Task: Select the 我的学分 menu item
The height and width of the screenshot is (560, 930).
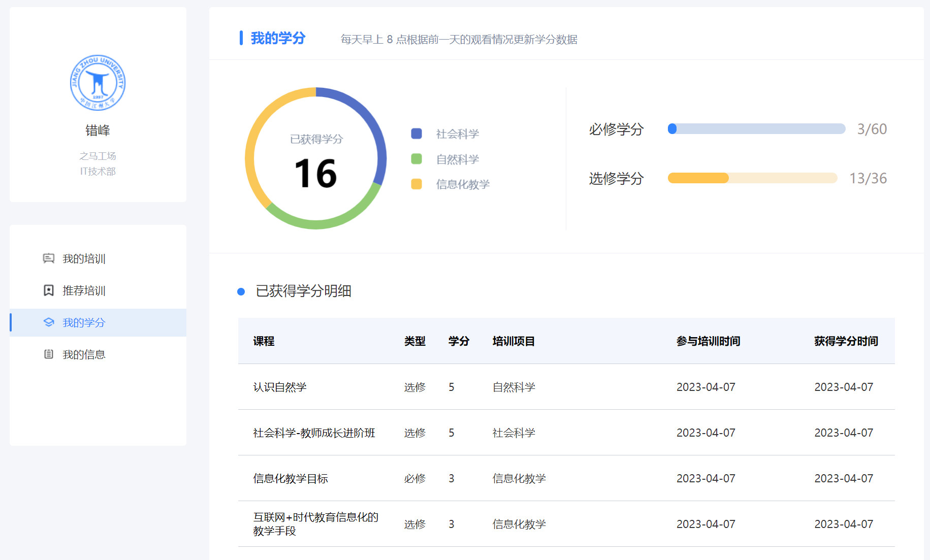Action: coord(98,322)
